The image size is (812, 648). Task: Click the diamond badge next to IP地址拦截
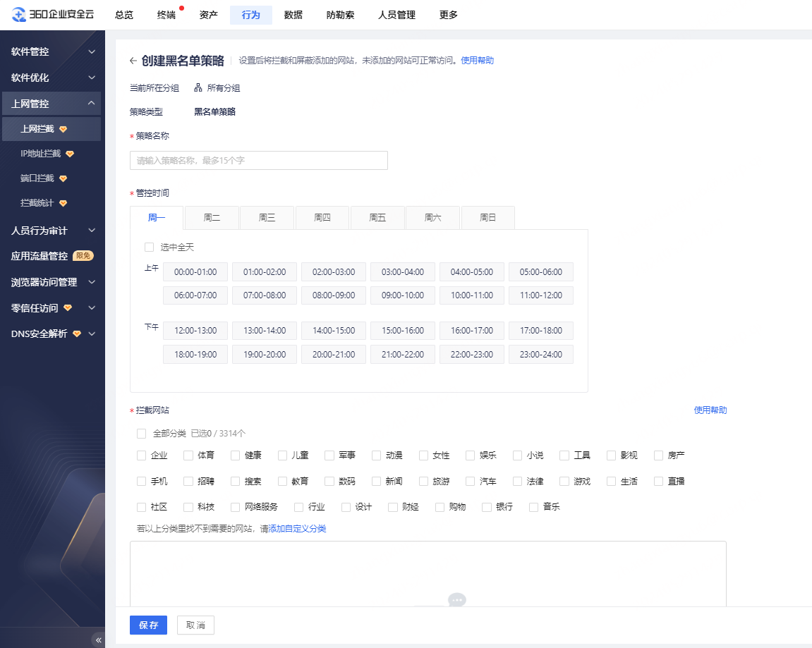coord(70,154)
